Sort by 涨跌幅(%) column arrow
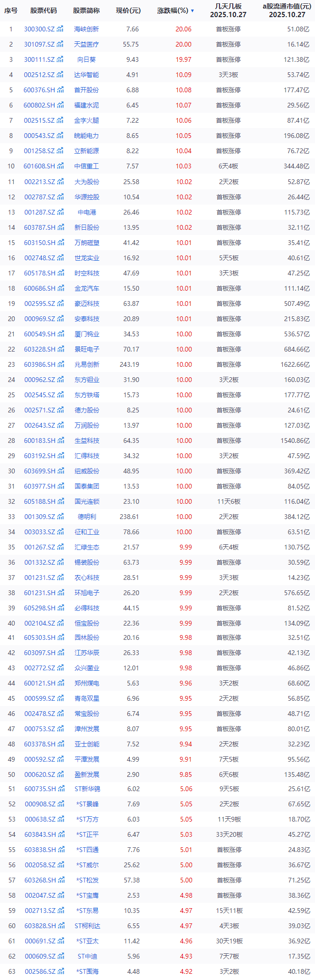315x980 pixels. [x=192, y=10]
